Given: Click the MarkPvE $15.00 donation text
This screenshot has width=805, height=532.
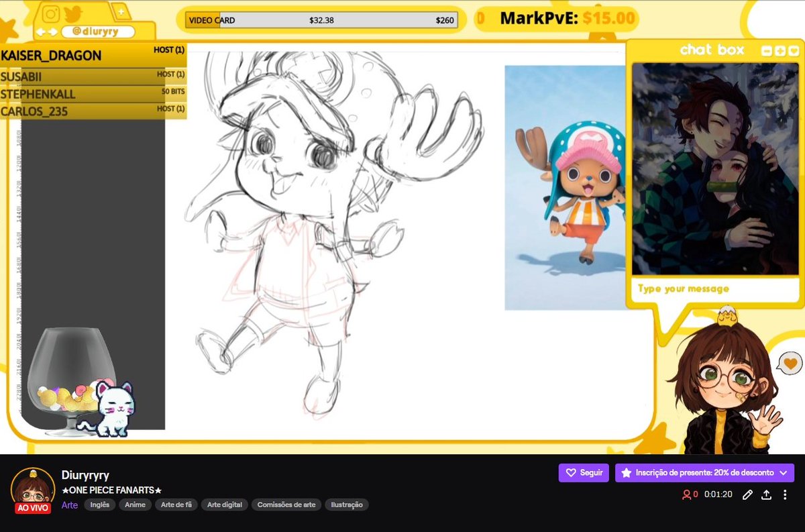Looking at the screenshot, I should click(568, 18).
